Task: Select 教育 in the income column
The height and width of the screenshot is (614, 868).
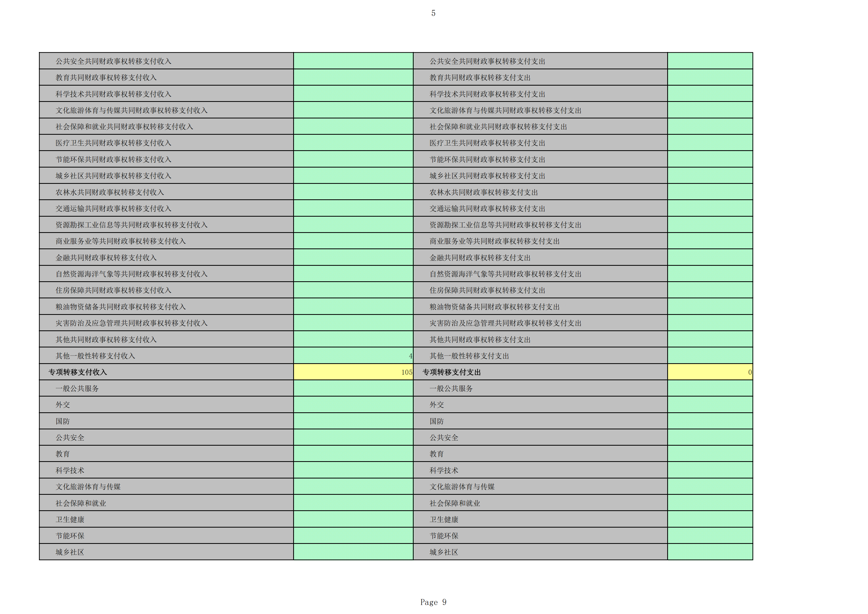Action: [63, 454]
